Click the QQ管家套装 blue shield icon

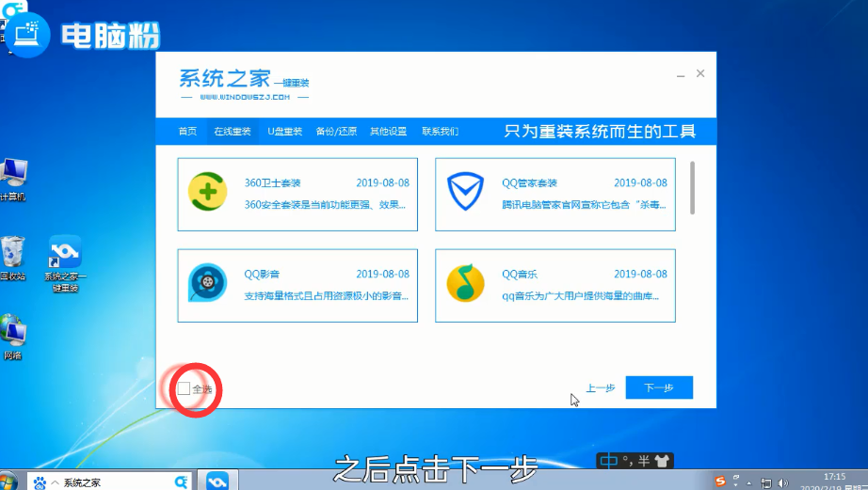click(465, 191)
